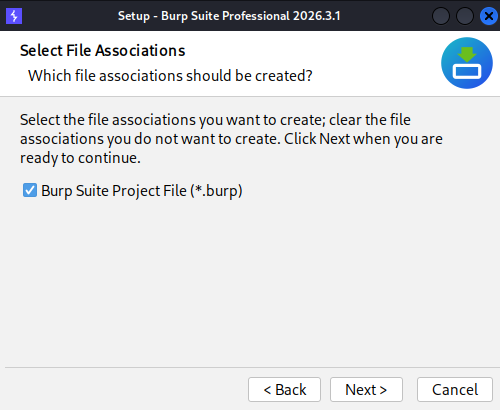
Task: Click the "(*.burp)" extension text
Action: [x=216, y=191]
